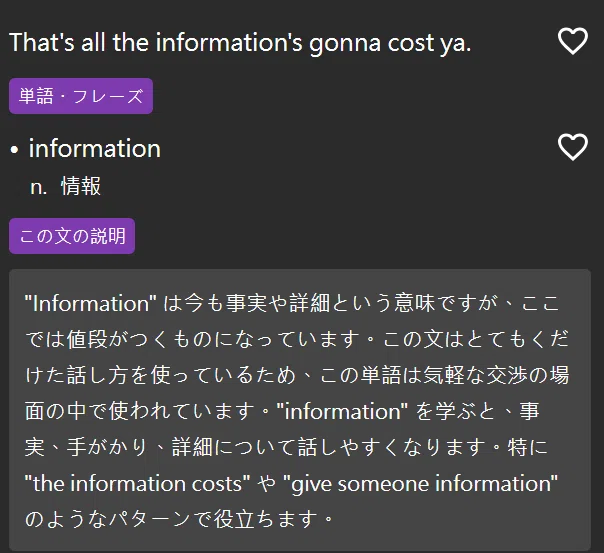Favorite the sentence with its heart icon
This screenshot has height=553, width=604.
(573, 41)
